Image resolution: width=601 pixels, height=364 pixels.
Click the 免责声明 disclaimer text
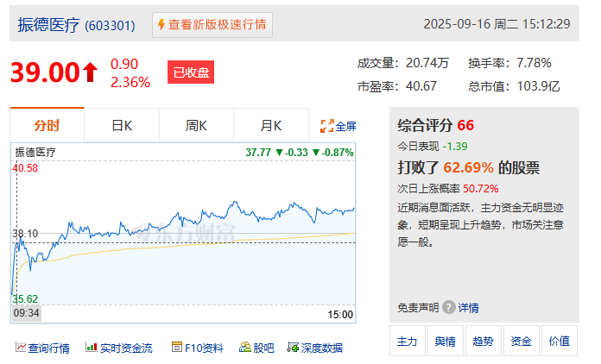[x=418, y=308]
